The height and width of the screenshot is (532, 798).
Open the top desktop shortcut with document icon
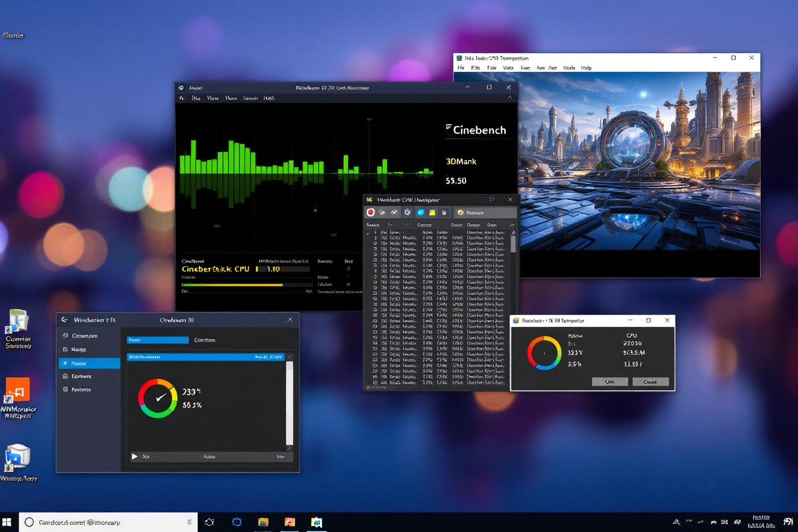[18, 329]
